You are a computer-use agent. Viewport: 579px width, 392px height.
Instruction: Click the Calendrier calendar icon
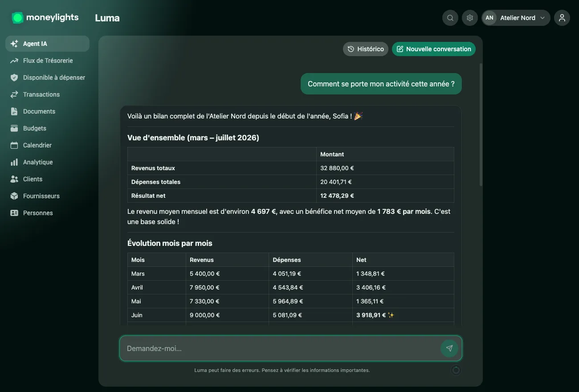(14, 145)
